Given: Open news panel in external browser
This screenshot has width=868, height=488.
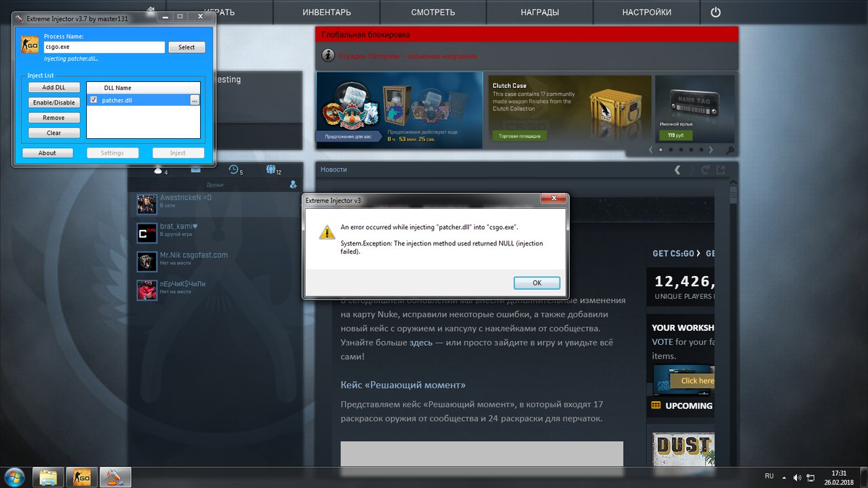Looking at the screenshot, I should (x=721, y=169).
